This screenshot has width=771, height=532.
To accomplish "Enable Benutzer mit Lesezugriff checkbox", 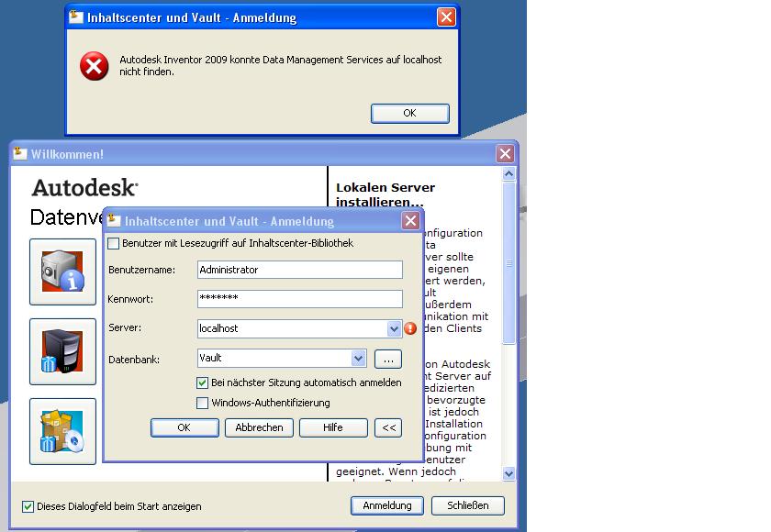I will tap(113, 244).
